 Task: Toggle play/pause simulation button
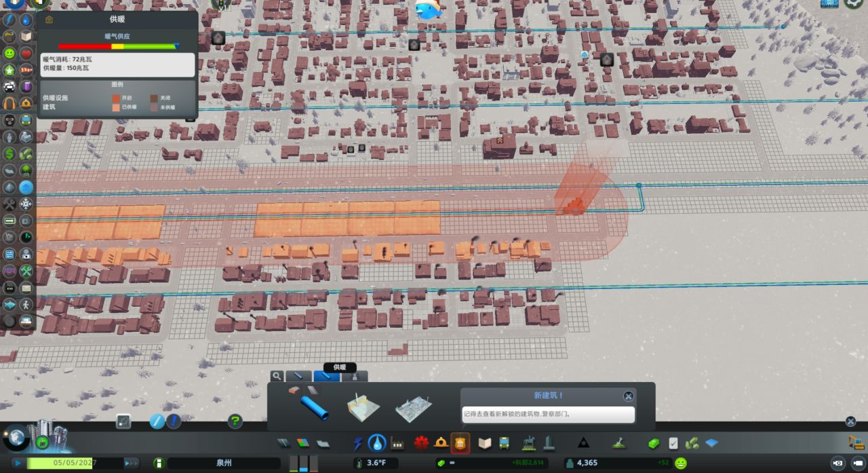pos(18,463)
